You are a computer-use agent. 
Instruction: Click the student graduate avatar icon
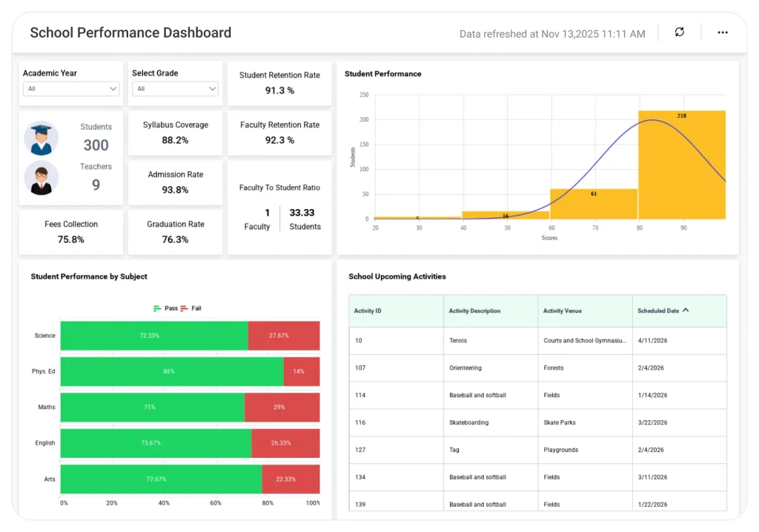[x=42, y=139]
